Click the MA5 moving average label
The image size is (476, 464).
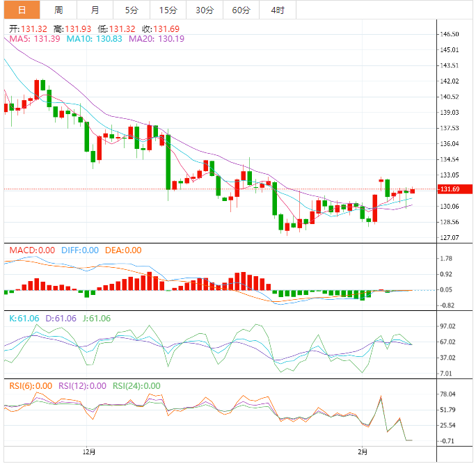click(33, 39)
